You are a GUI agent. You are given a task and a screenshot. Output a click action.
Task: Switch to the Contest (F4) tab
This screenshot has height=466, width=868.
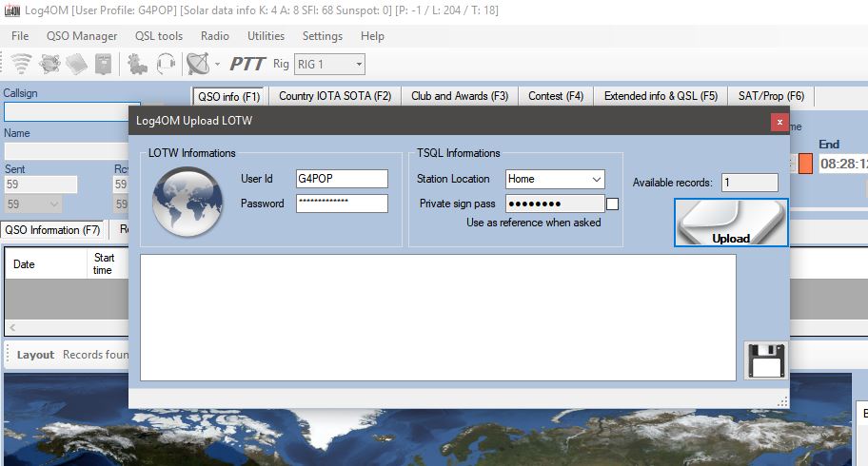click(x=556, y=96)
